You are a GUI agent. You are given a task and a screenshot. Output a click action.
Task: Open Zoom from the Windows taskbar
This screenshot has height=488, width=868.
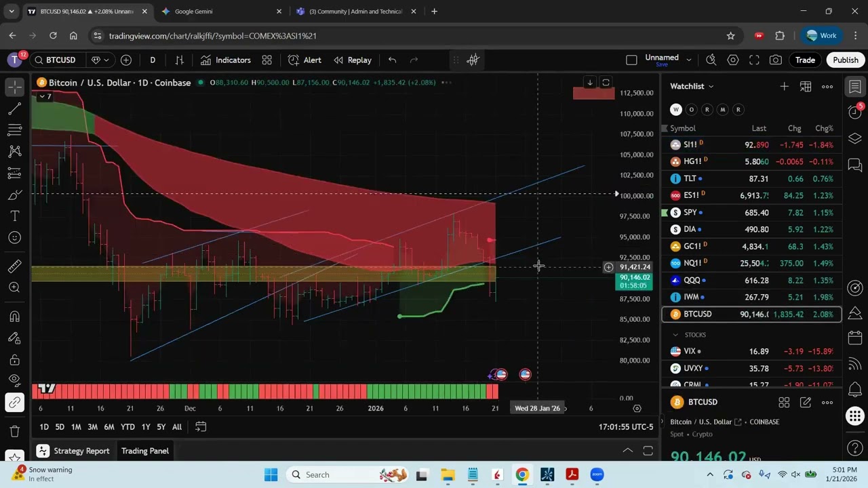tap(597, 474)
